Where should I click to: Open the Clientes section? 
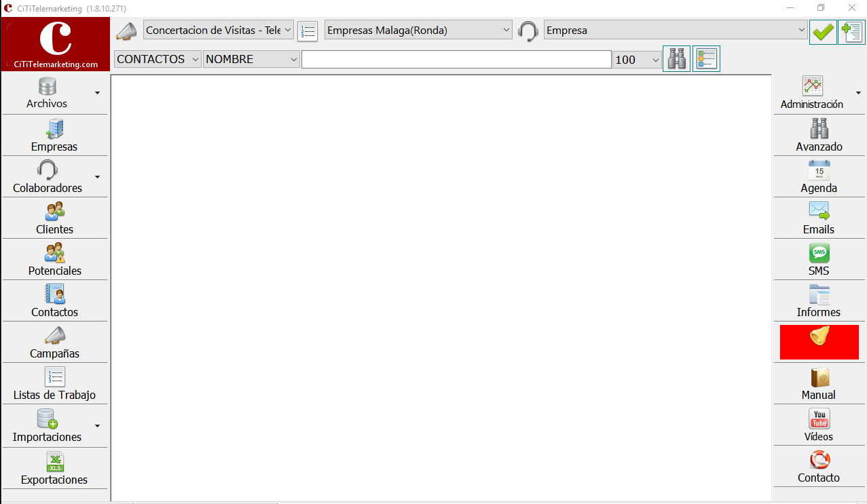click(55, 218)
